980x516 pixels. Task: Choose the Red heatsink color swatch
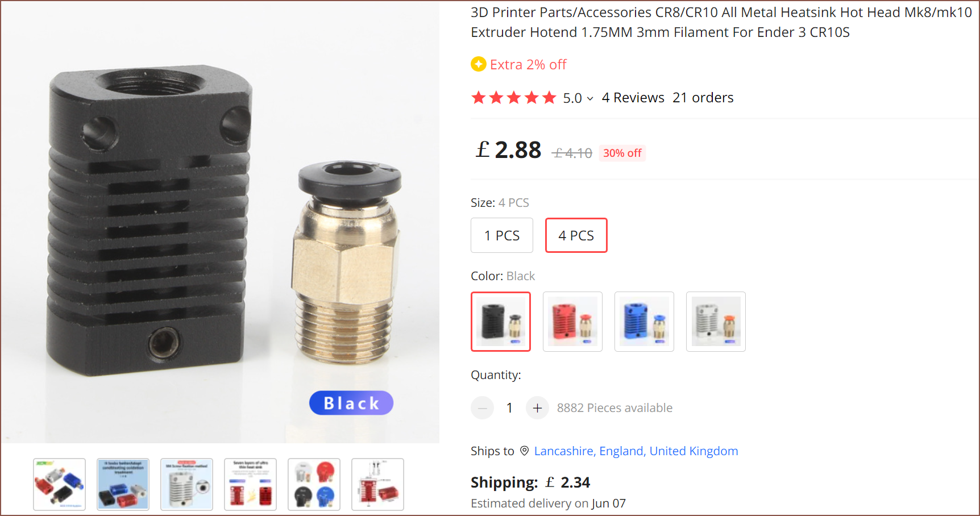[572, 322]
